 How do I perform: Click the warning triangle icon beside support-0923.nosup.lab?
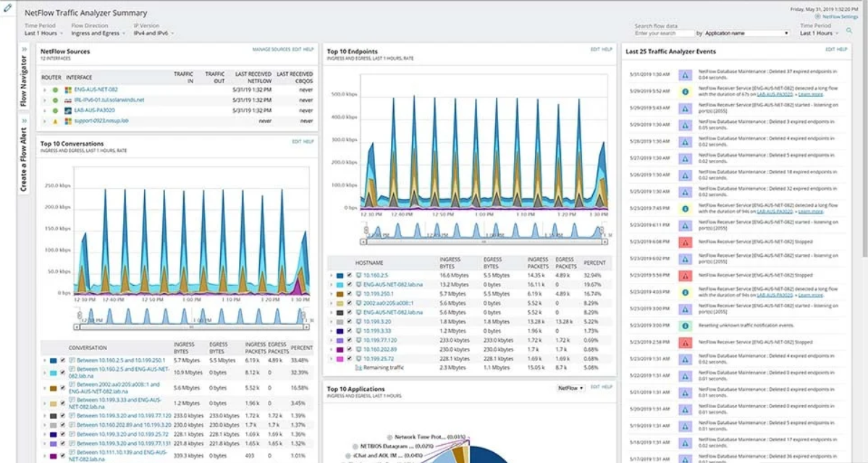coord(55,121)
